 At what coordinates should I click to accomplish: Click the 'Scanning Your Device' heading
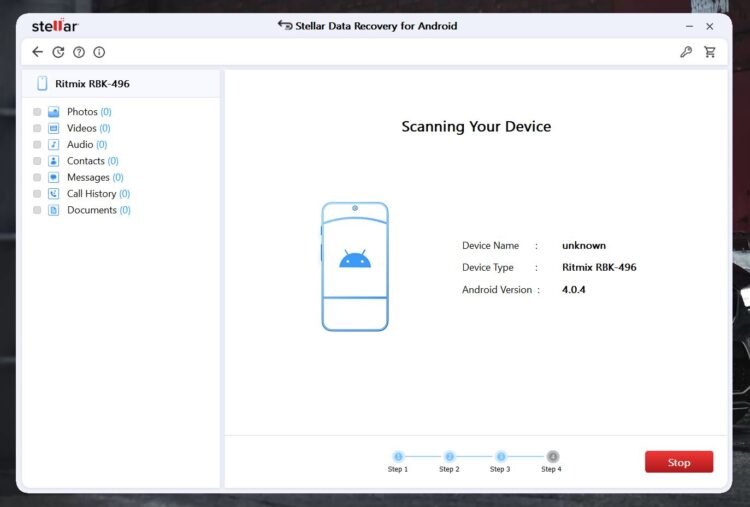[x=476, y=126]
